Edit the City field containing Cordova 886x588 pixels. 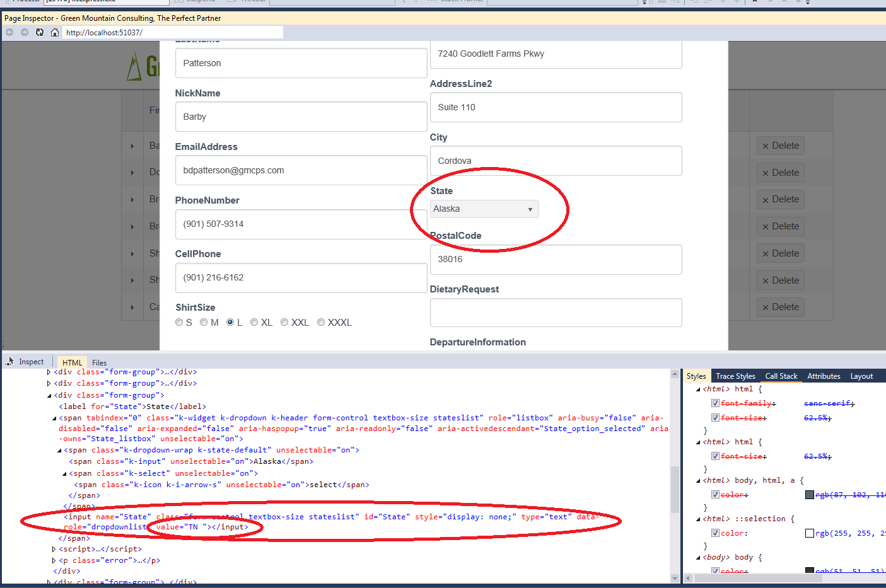pos(556,161)
